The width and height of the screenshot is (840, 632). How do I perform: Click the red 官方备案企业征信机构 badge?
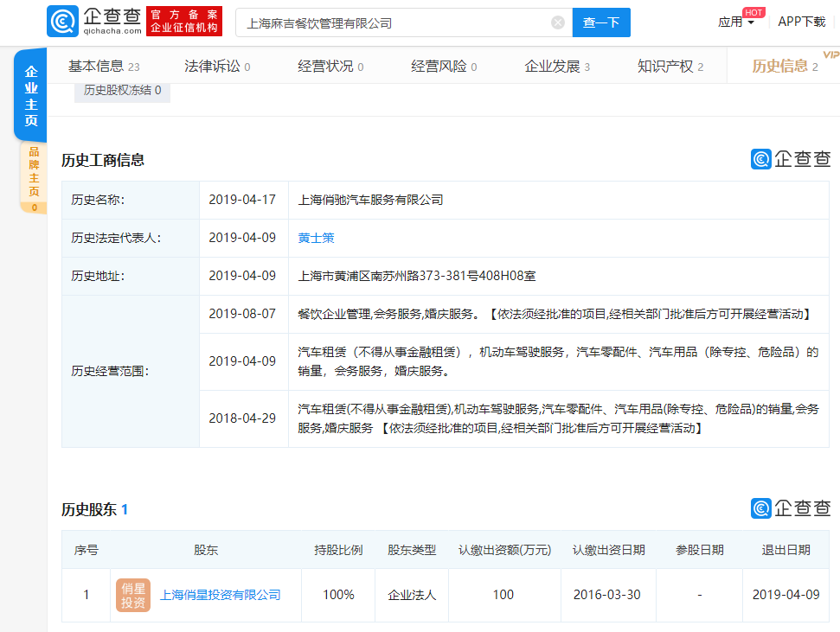pyautogui.click(x=183, y=22)
